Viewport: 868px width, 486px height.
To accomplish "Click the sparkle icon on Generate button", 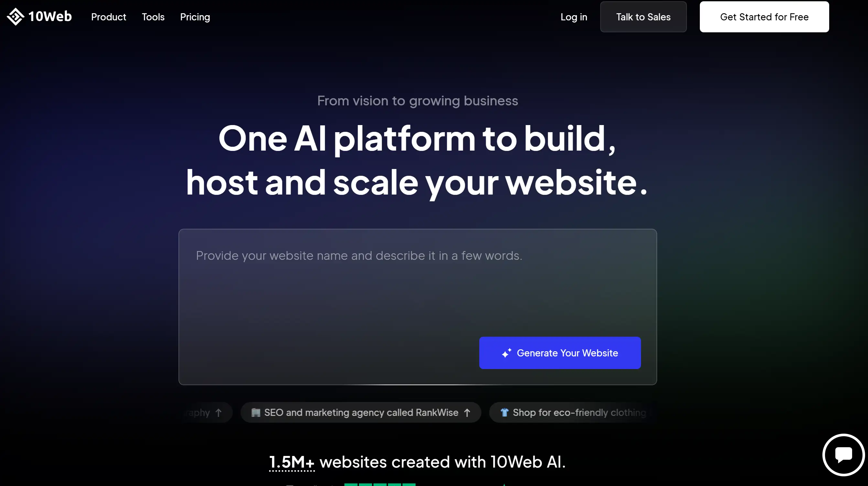I will pos(507,353).
